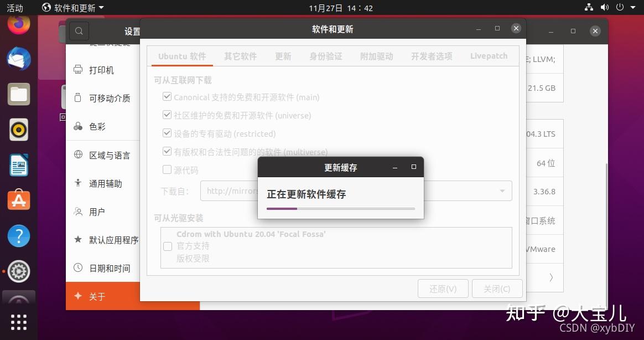This screenshot has height=340, width=644.
Task: Click the 21.5 GB disk value
Action: [x=542, y=88]
